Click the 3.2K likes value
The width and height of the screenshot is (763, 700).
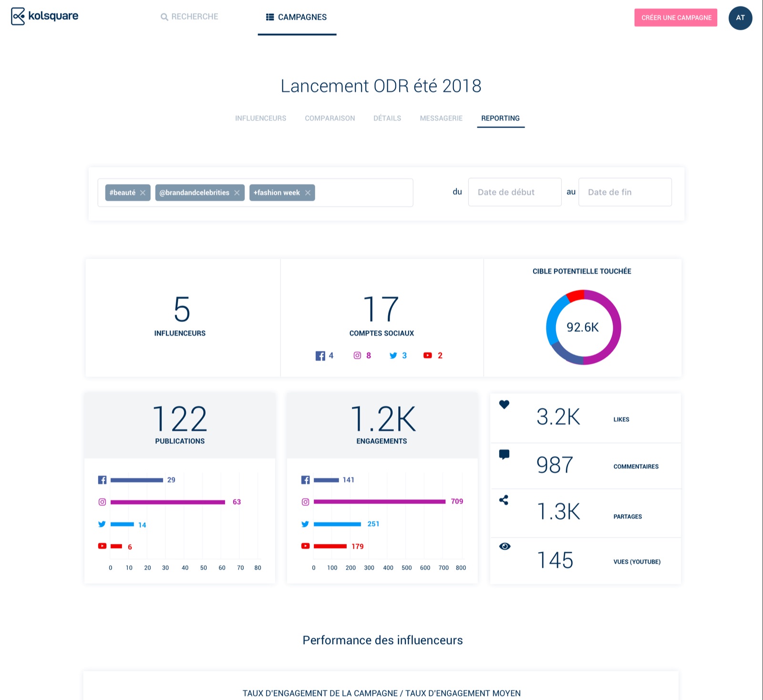coord(558,417)
